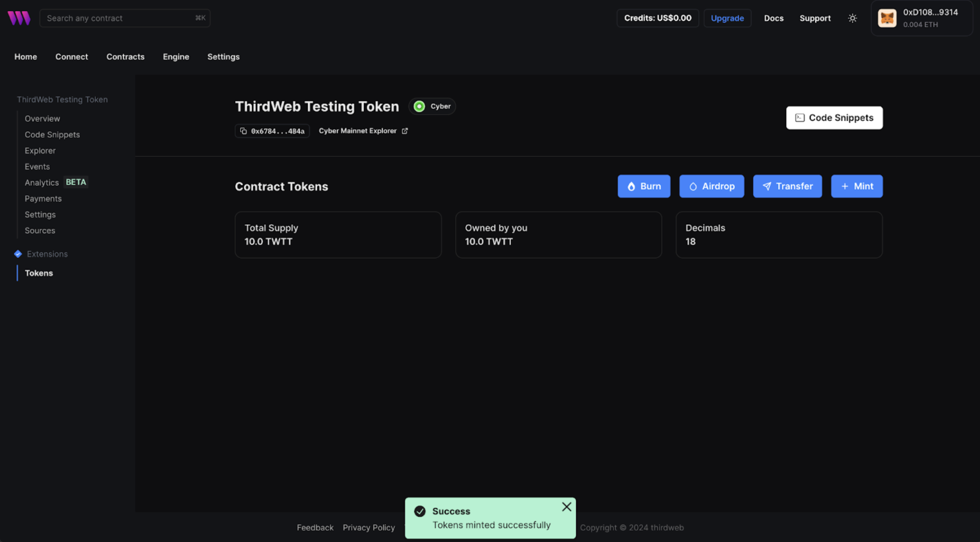Go to Sources in sidebar
The width and height of the screenshot is (980, 542).
coord(40,231)
